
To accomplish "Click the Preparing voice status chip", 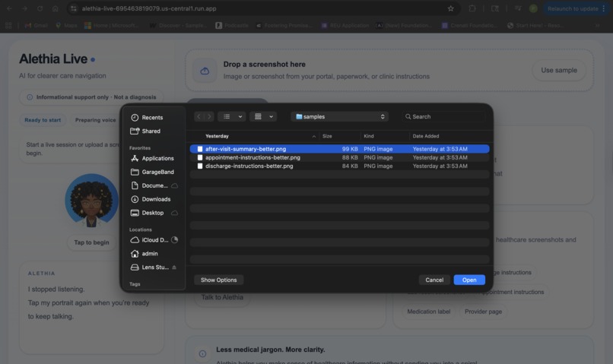I will [x=95, y=120].
